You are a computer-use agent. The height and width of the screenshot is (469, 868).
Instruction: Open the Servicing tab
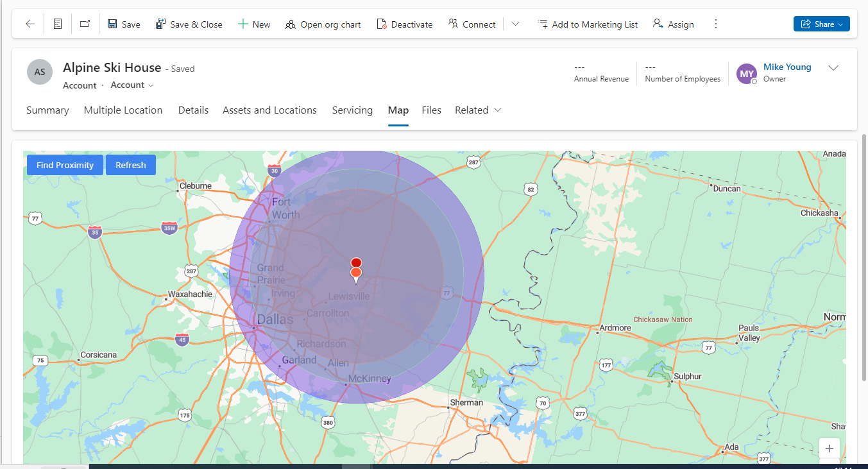coord(352,110)
